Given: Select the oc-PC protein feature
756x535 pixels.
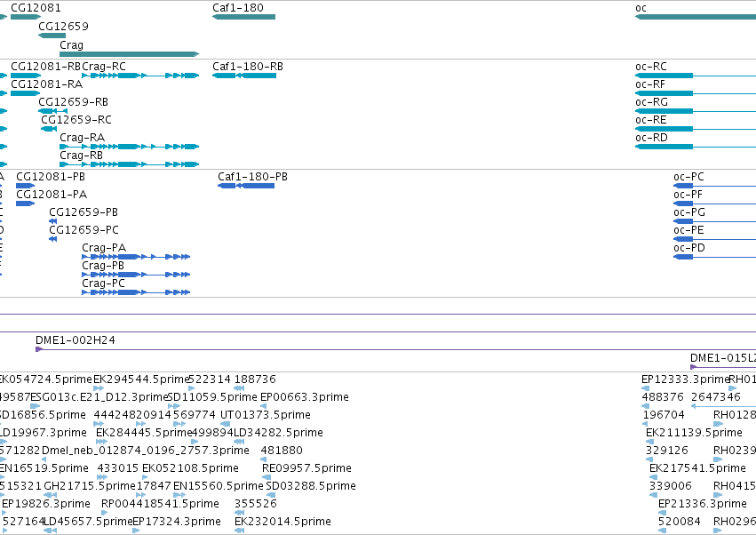Looking at the screenshot, I should [x=714, y=186].
